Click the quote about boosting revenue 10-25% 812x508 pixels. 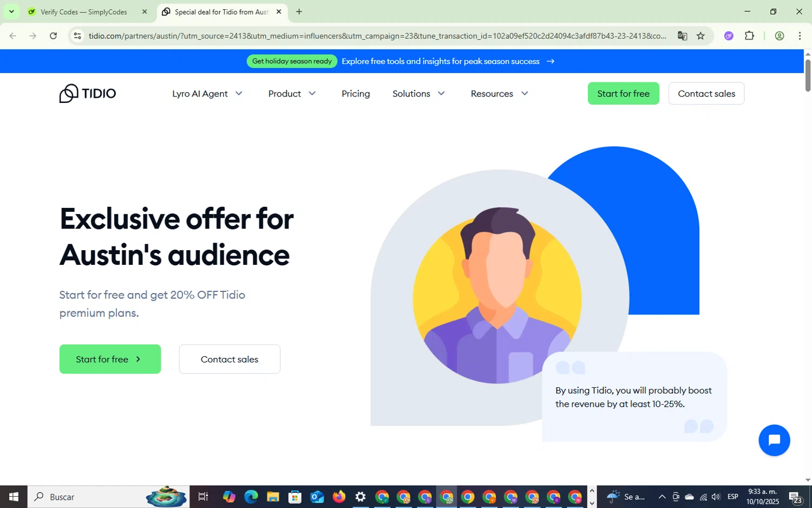[633, 397]
